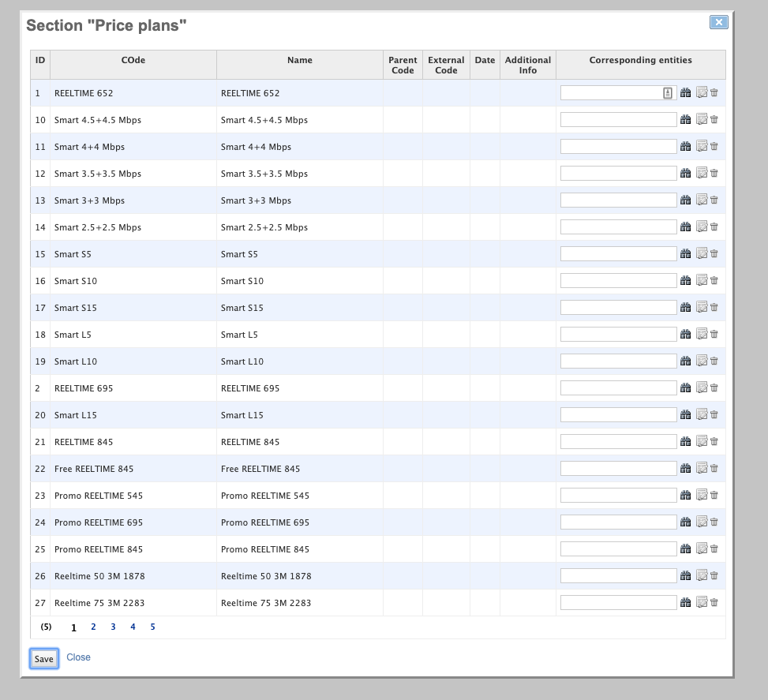Click contact autofill icon in REELTIME 652 field
This screenshot has height=700, width=768.
coord(668,93)
